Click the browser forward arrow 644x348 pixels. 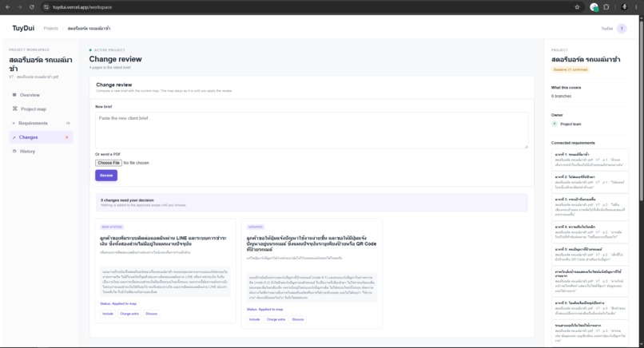coord(19,7)
